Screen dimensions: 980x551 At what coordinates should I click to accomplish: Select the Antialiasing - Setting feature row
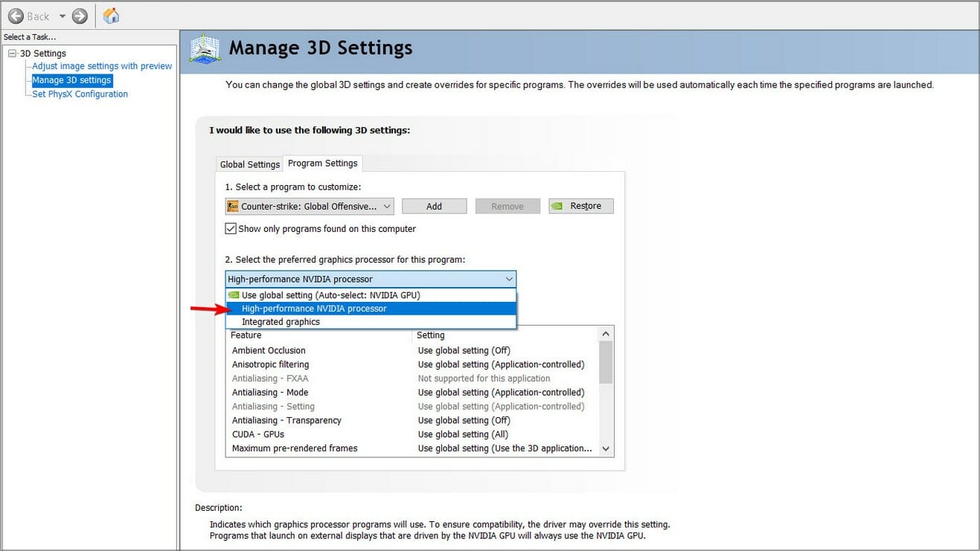point(412,407)
